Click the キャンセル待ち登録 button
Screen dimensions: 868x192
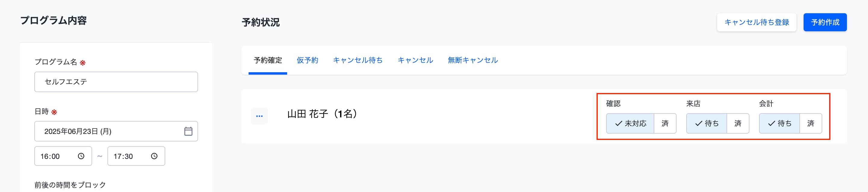[756, 22]
